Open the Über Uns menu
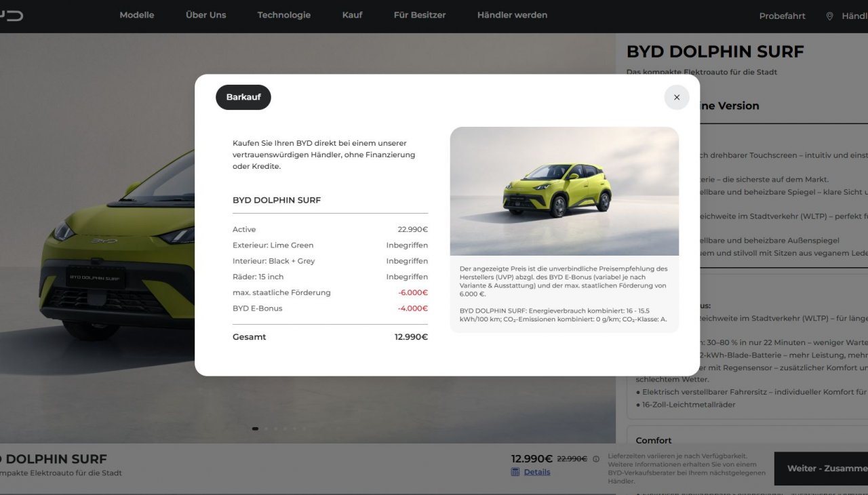This screenshot has width=868, height=495. pos(205,15)
